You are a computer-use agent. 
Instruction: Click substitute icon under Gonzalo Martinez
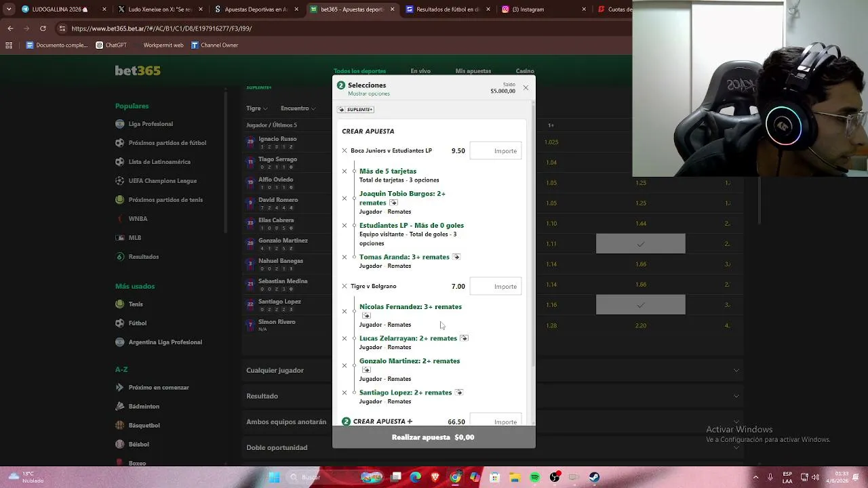click(x=366, y=370)
